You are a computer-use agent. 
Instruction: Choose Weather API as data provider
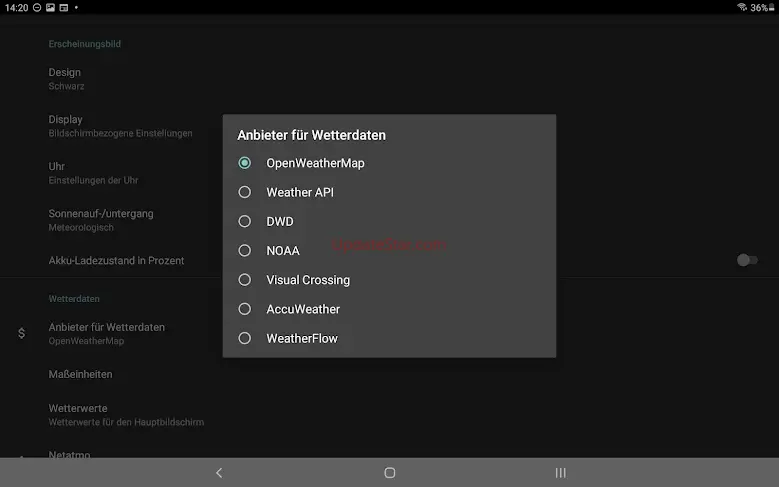245,192
